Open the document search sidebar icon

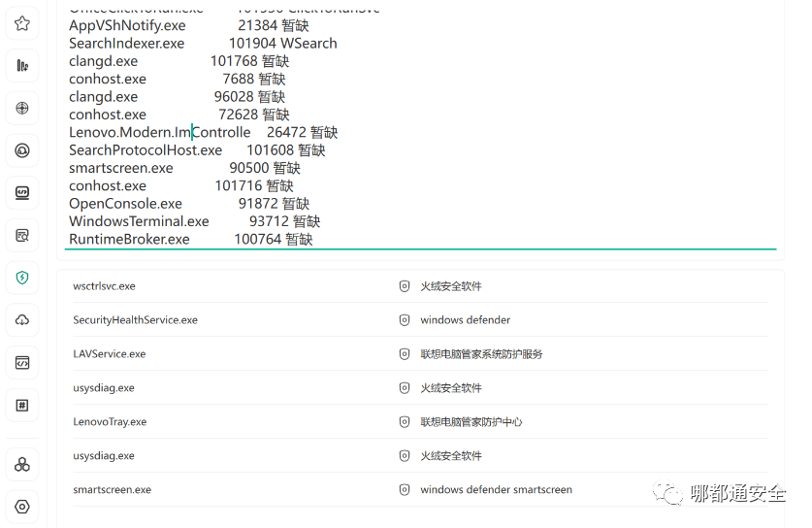[22, 236]
